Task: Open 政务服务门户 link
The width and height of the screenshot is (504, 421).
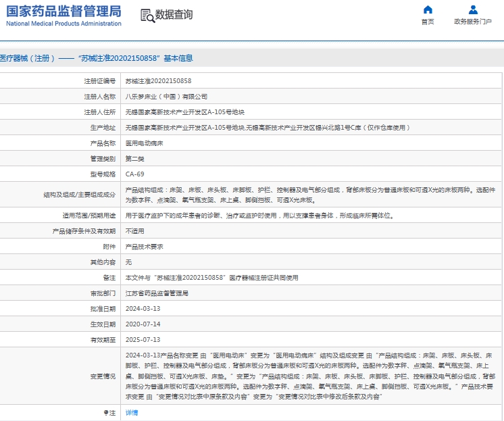Action: [x=473, y=22]
